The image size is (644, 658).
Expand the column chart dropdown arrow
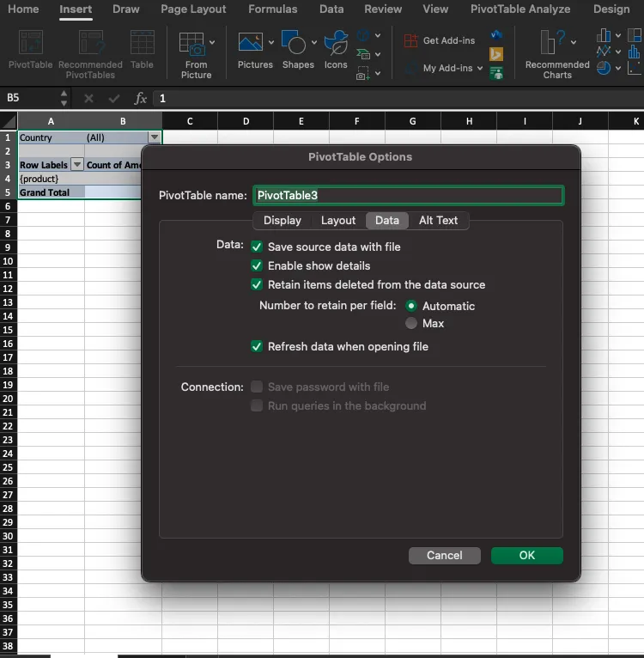click(618, 36)
